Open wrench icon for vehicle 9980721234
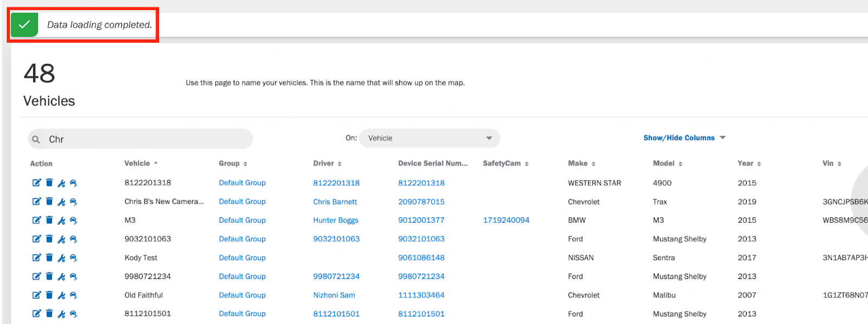 [61, 277]
